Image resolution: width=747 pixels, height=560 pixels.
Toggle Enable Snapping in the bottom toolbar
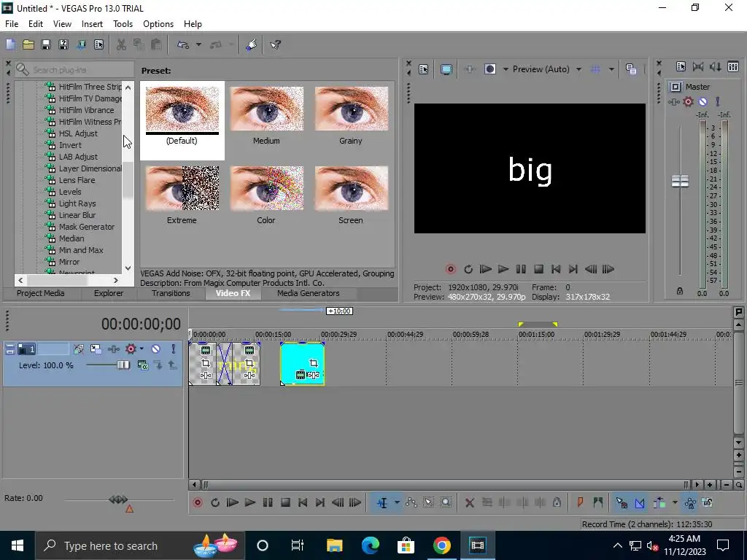pos(622,502)
